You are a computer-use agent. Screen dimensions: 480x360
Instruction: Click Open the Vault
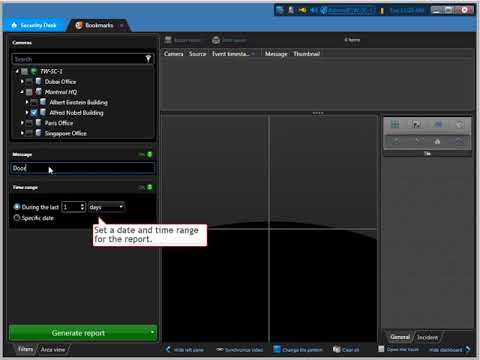399,350
